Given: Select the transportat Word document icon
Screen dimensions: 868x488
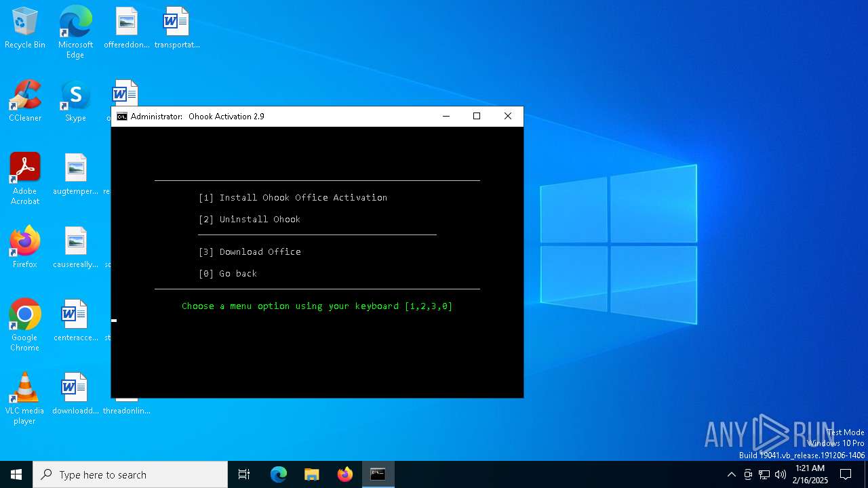Looking at the screenshot, I should (x=177, y=28).
